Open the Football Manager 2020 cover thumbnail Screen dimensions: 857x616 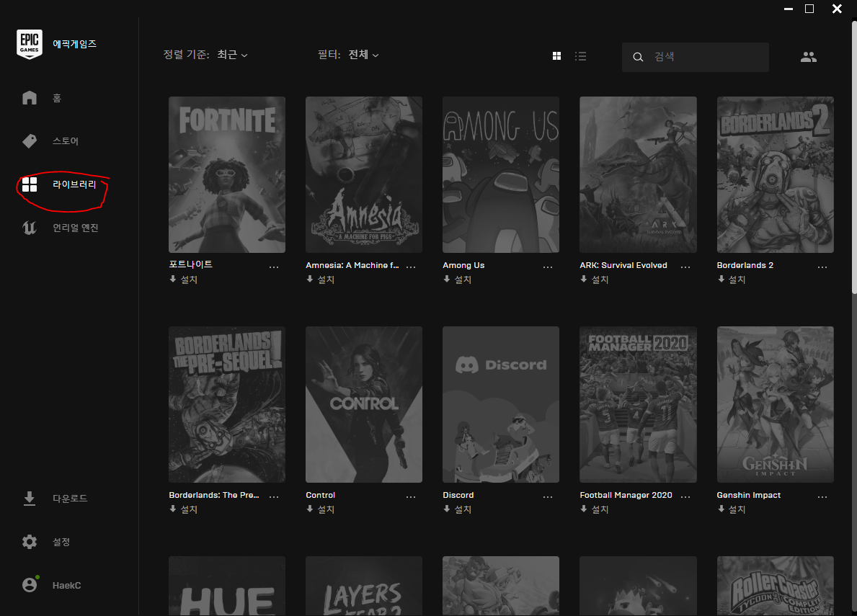[x=638, y=405]
